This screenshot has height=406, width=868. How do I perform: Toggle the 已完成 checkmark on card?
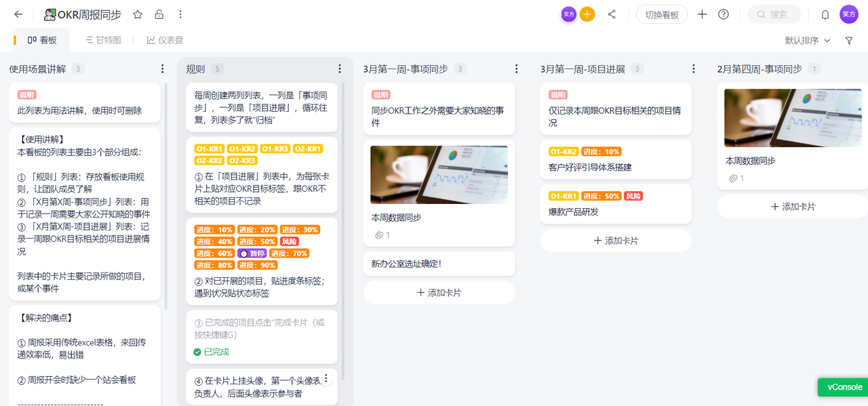pos(197,352)
